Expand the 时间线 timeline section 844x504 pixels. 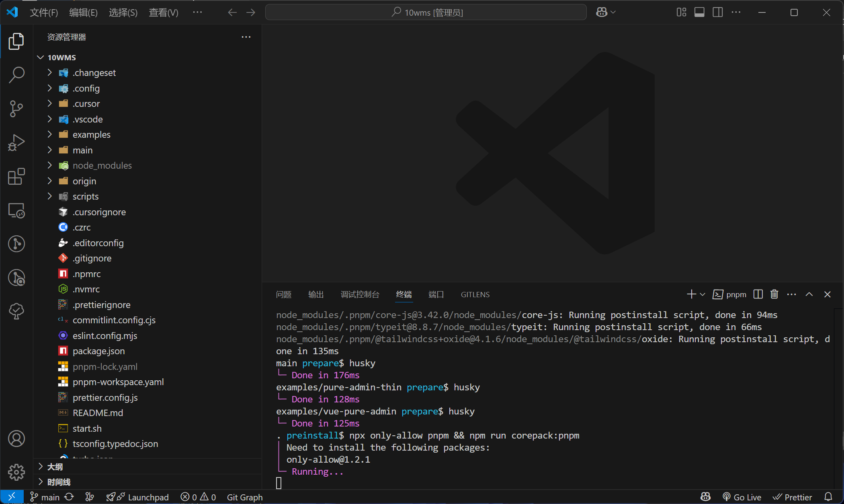point(147,482)
